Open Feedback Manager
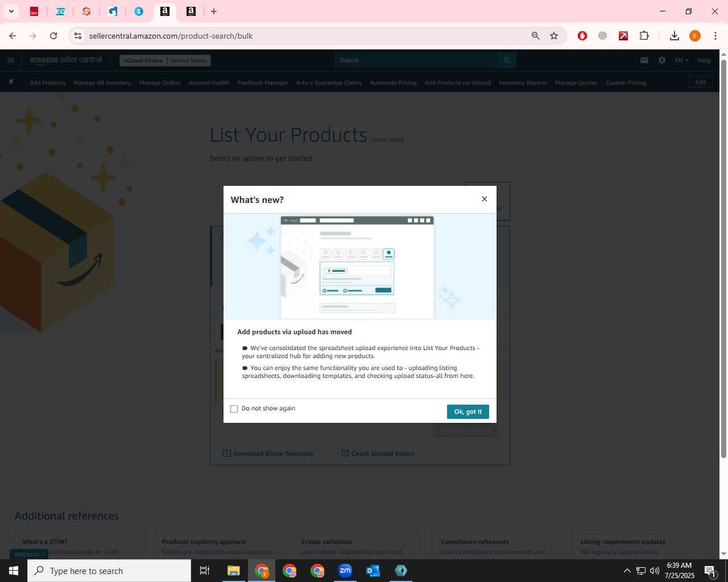The width and height of the screenshot is (728, 582). (263, 83)
